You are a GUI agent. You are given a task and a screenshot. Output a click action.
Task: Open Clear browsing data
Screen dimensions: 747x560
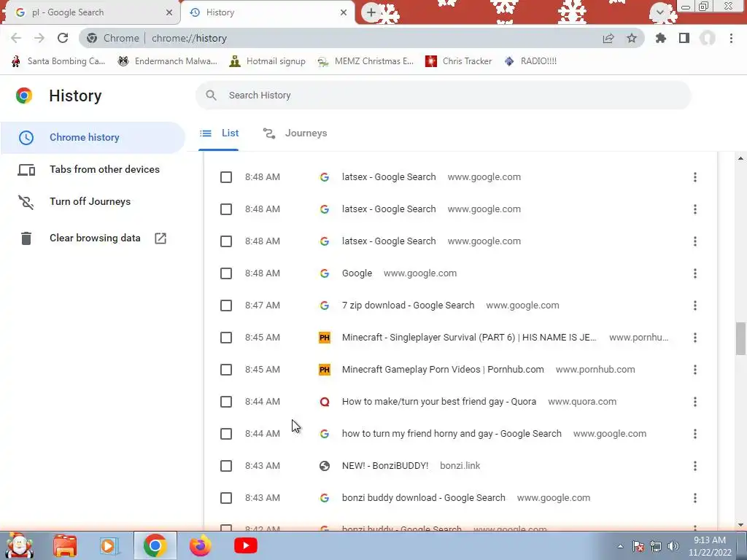[x=93, y=238]
